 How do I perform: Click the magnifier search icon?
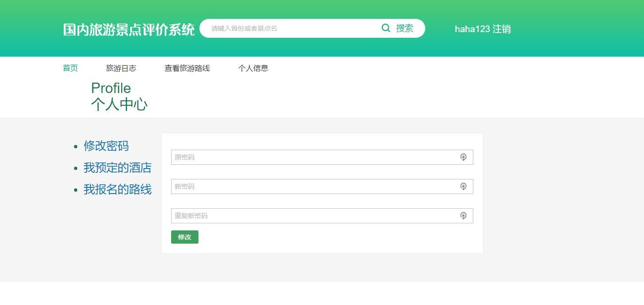[x=386, y=28]
